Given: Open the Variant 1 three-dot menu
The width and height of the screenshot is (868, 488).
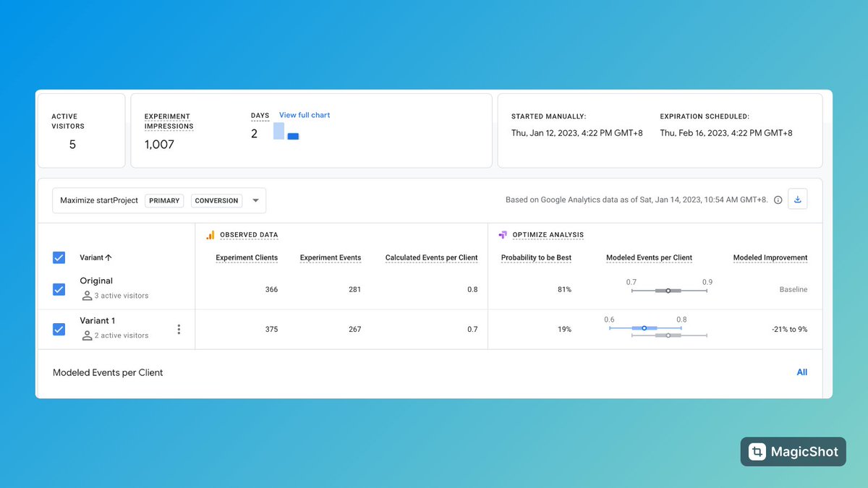Looking at the screenshot, I should [x=179, y=330].
